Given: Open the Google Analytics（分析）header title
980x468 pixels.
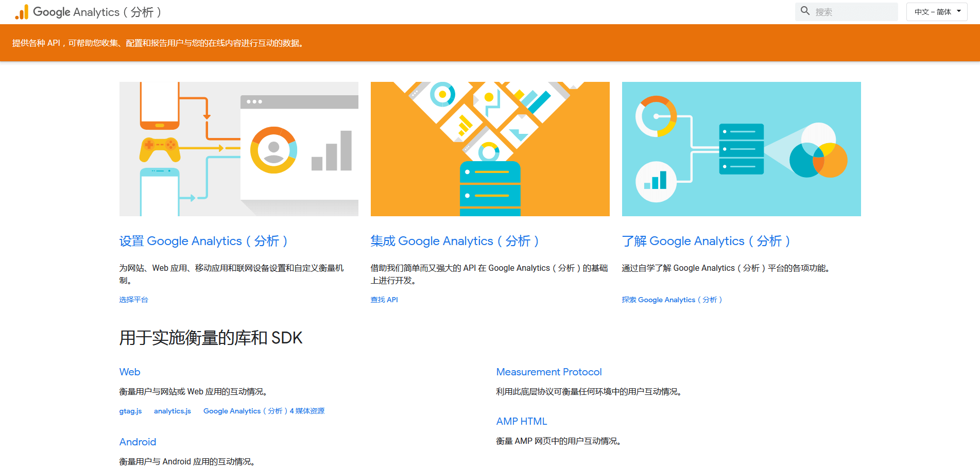Looking at the screenshot, I should click(97, 12).
